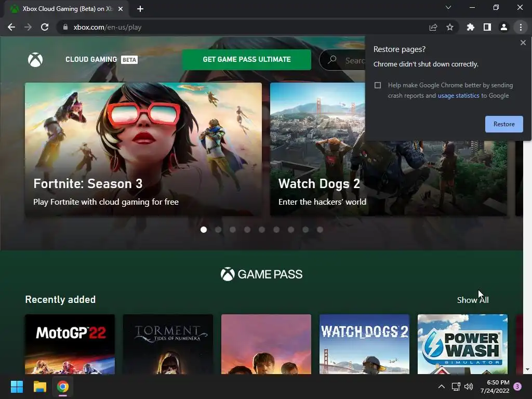
Task: Select the sixth carousel dot
Action: [276, 230]
